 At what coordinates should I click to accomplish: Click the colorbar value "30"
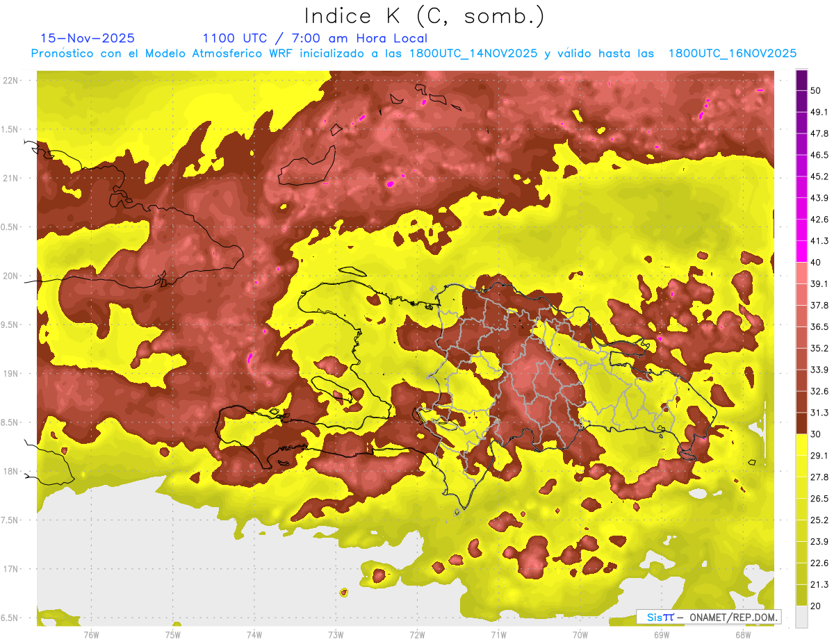[816, 434]
